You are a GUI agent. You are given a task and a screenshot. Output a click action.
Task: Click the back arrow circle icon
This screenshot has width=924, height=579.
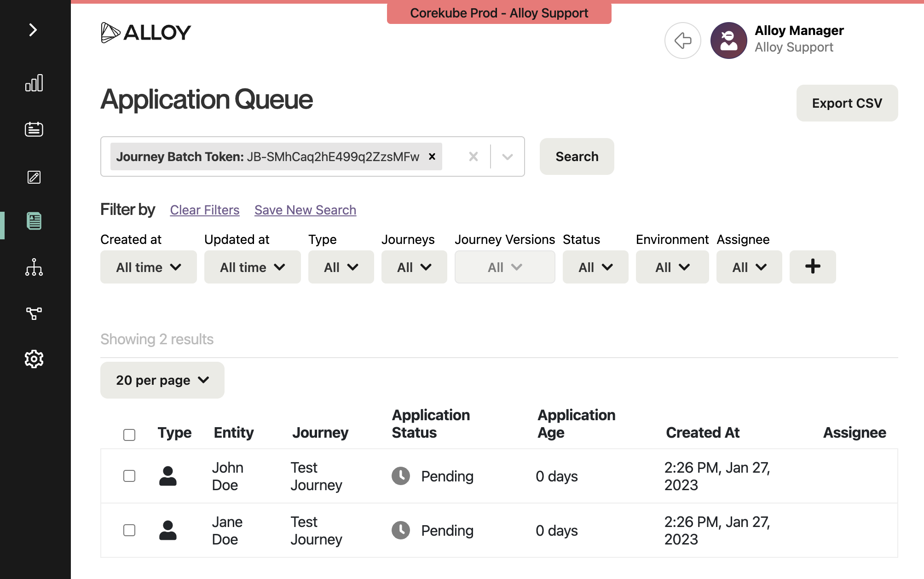click(x=683, y=41)
